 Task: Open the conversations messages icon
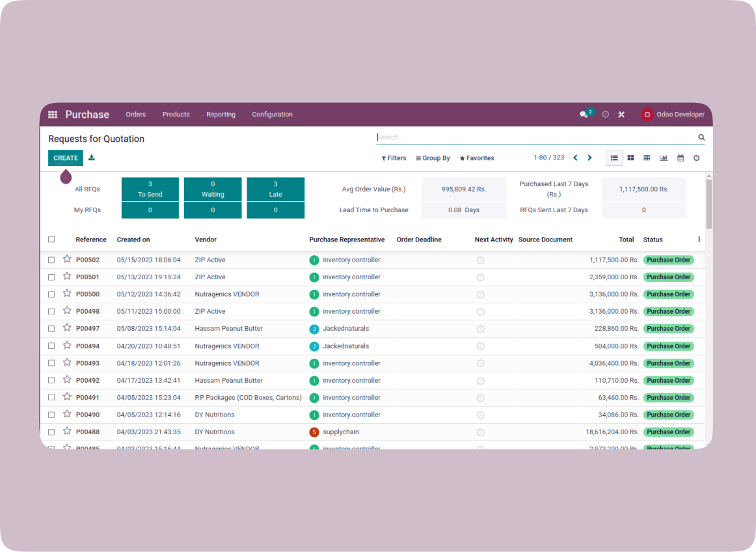584,115
